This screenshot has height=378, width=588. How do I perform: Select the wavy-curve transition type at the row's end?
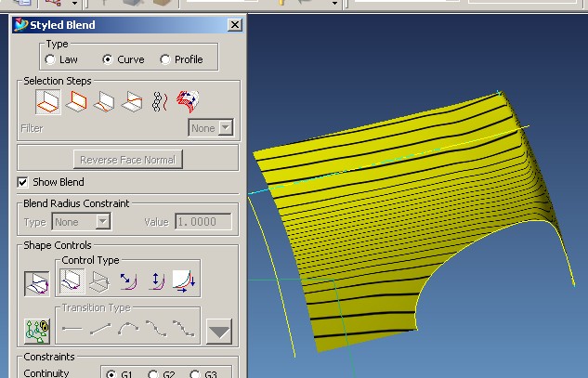point(184,329)
